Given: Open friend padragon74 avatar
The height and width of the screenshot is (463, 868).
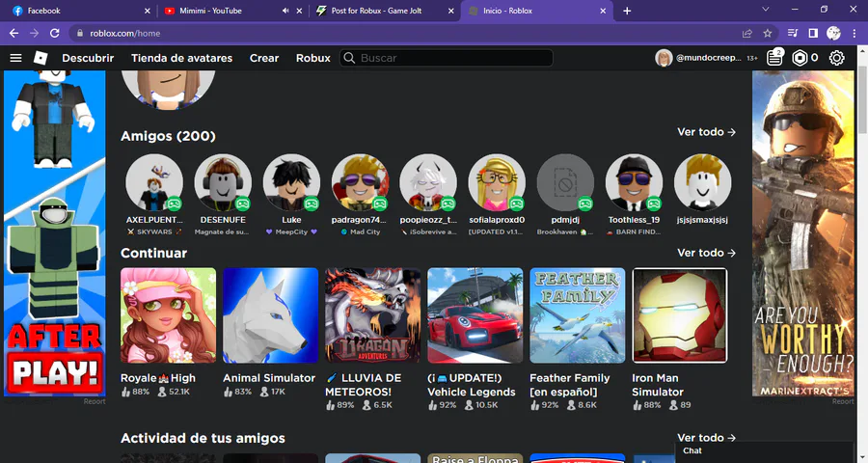Looking at the screenshot, I should [x=360, y=182].
